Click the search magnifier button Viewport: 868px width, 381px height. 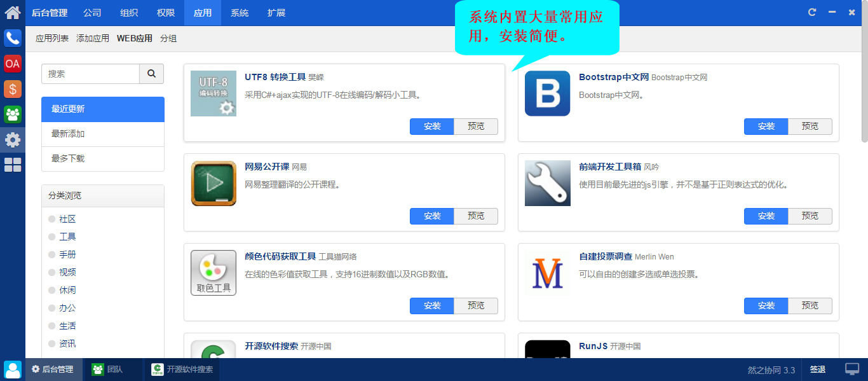(151, 74)
